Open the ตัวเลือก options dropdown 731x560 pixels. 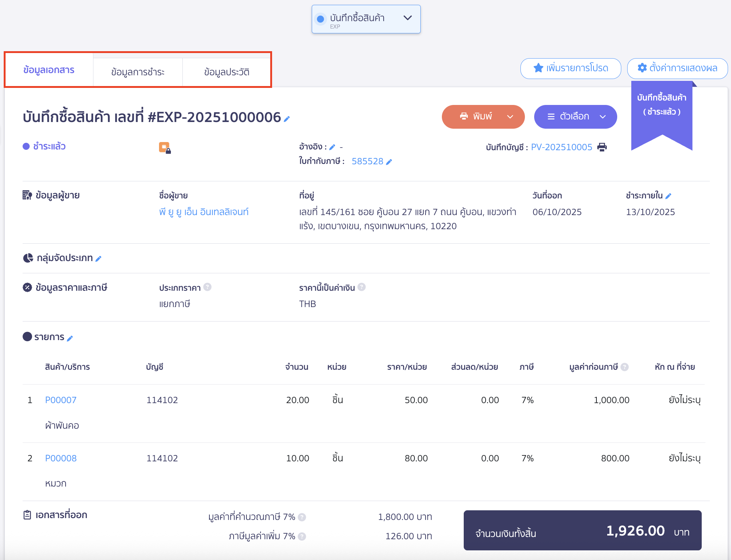[x=575, y=117]
